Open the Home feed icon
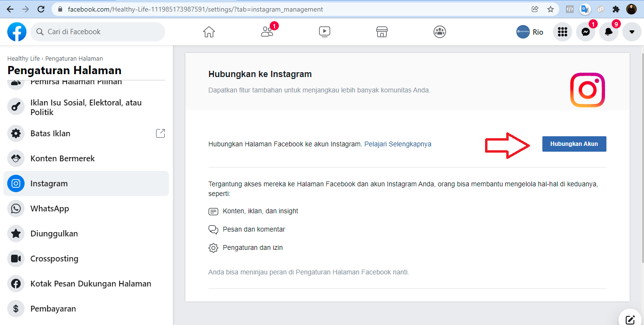The height and width of the screenshot is (325, 644). pos(209,32)
